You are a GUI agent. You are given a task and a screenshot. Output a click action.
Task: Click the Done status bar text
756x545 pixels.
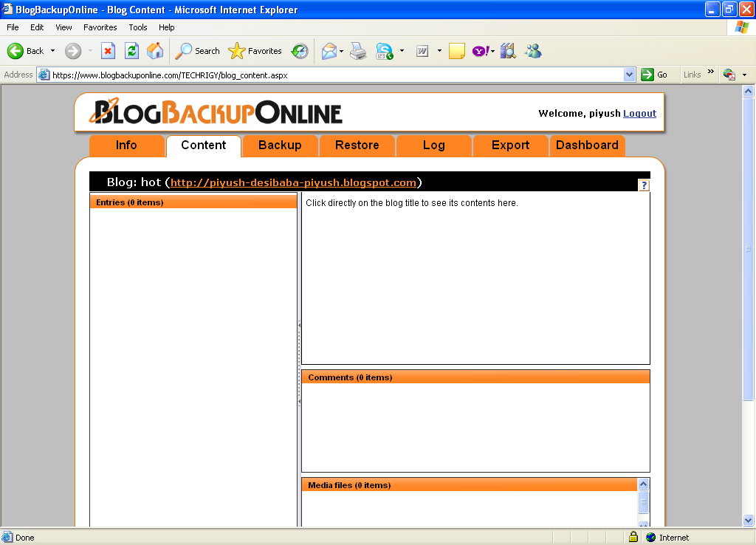(24, 538)
